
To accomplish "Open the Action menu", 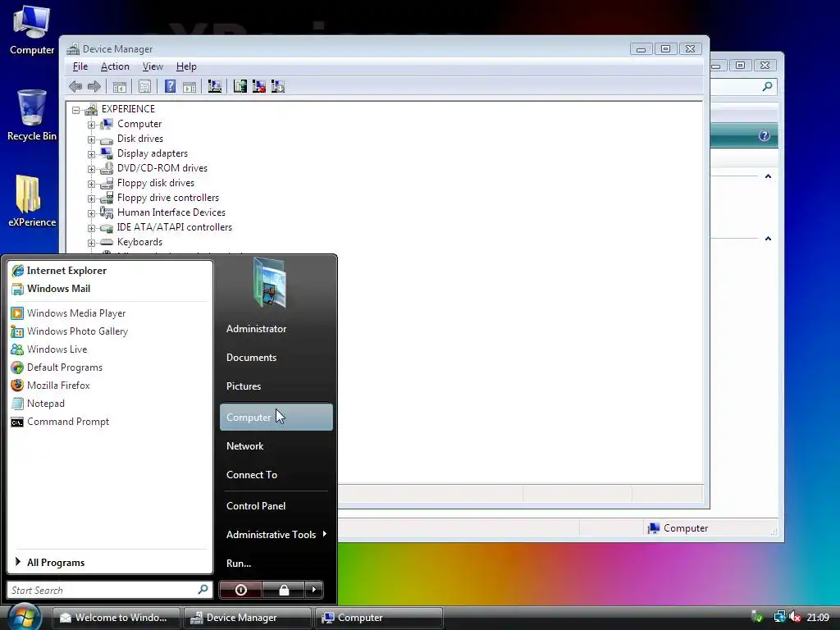I will click(x=115, y=66).
